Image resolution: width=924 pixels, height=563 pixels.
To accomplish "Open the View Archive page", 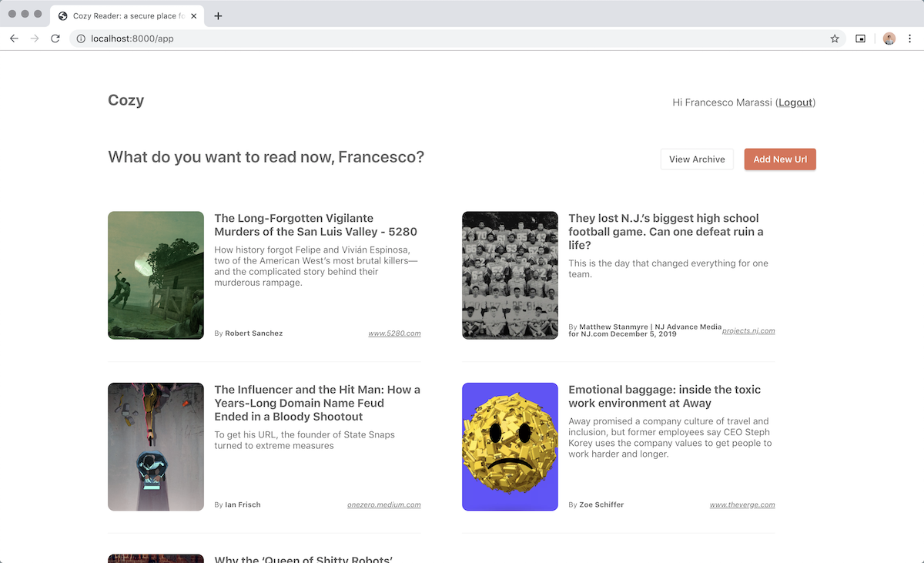I will (697, 159).
